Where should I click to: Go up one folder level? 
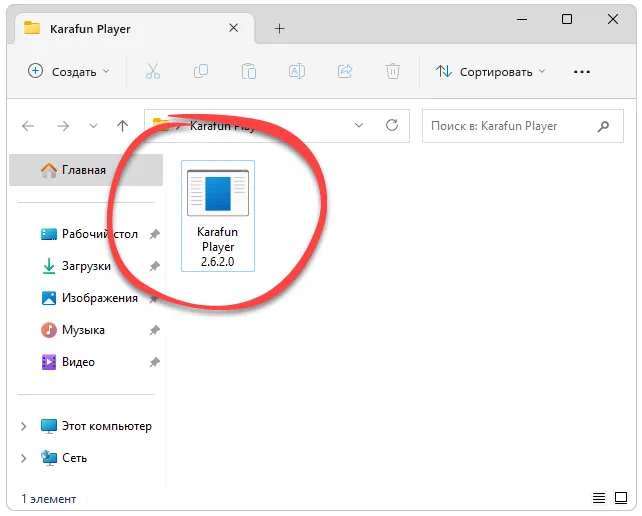pyautogui.click(x=122, y=126)
